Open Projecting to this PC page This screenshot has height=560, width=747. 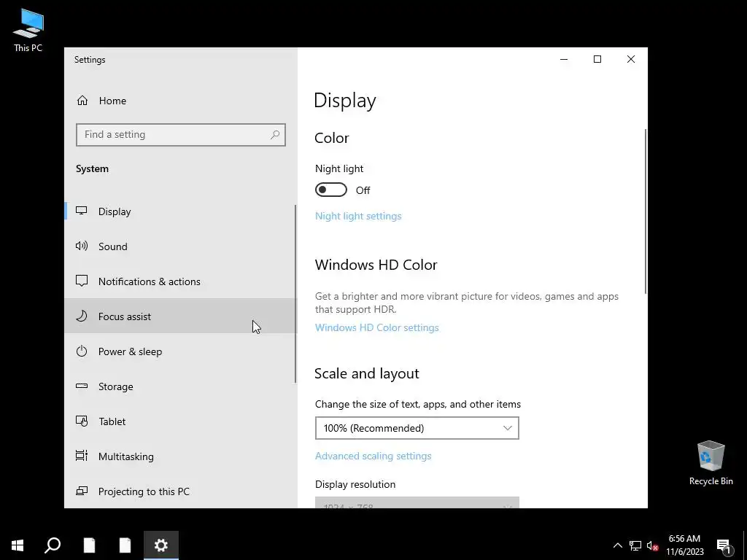pyautogui.click(x=181, y=491)
